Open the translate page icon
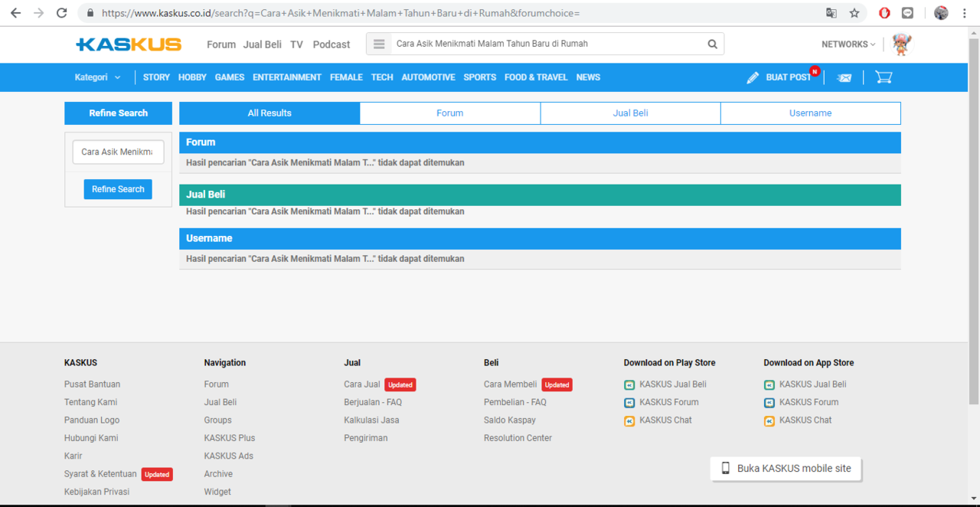980x507 pixels. 831,13
